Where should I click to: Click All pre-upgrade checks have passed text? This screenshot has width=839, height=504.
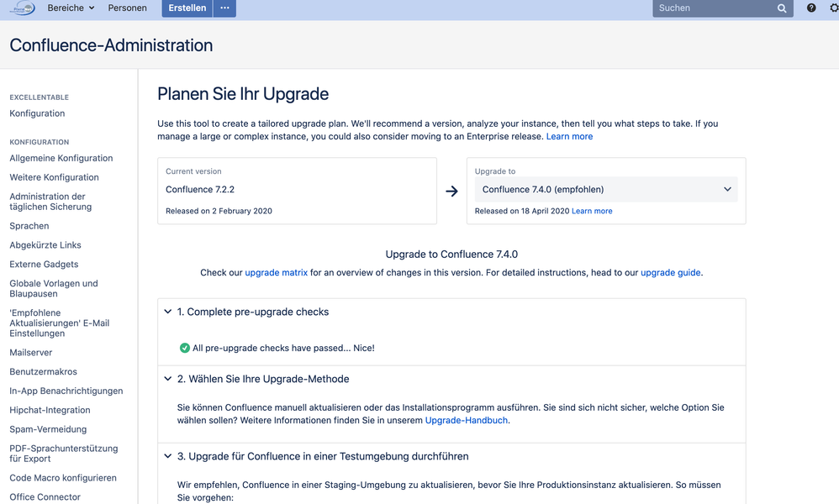[283, 348]
